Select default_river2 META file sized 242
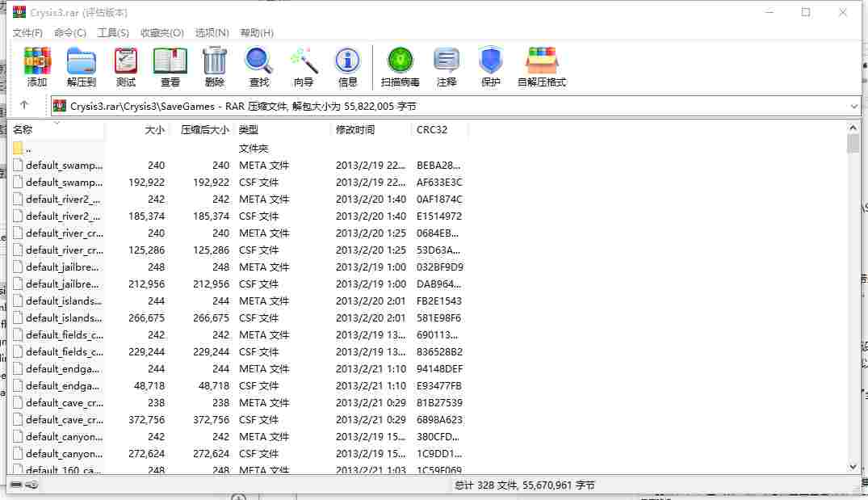Viewport: 868px width, 500px height. coord(238,199)
